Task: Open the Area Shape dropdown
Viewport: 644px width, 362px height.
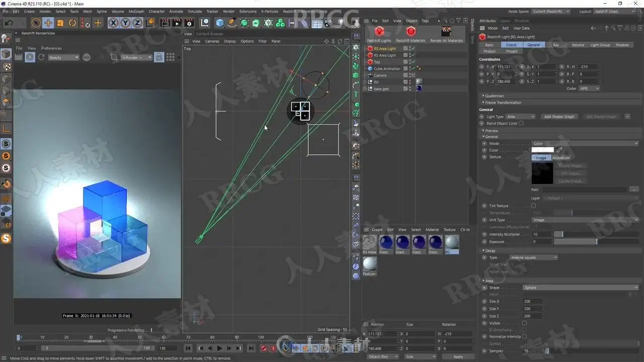Action: (581, 288)
